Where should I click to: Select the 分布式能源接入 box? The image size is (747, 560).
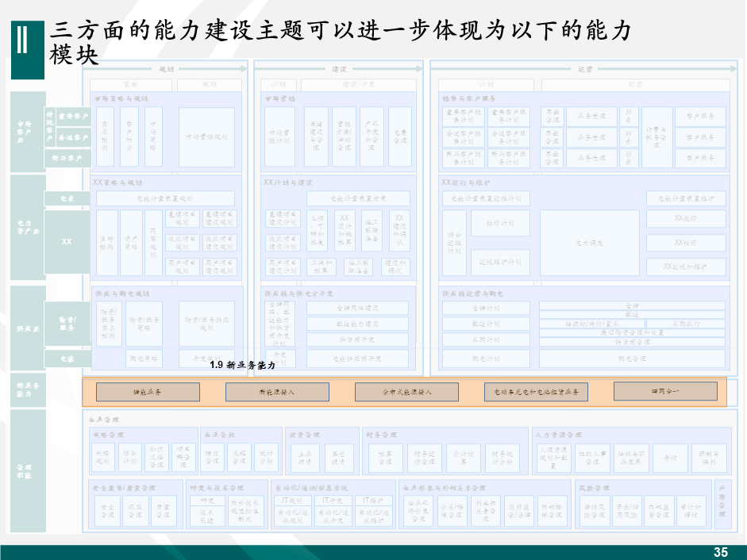click(x=407, y=392)
